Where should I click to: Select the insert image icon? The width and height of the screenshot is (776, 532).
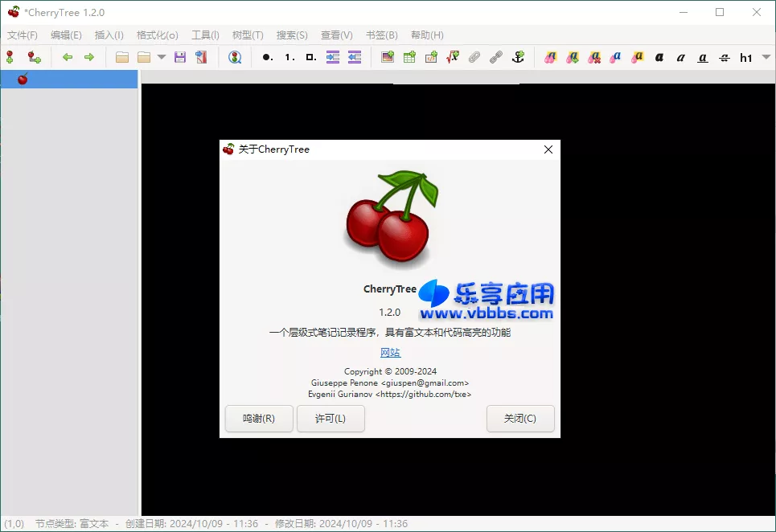click(388, 57)
